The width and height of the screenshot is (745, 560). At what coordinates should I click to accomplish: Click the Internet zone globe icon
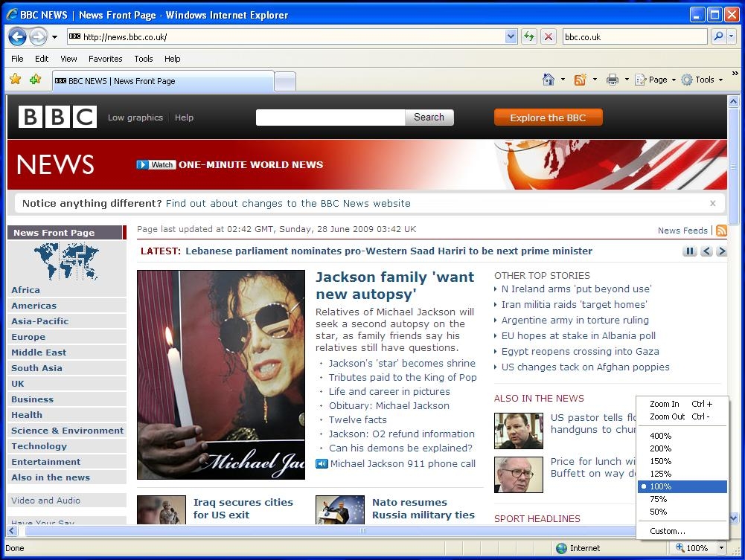point(562,548)
